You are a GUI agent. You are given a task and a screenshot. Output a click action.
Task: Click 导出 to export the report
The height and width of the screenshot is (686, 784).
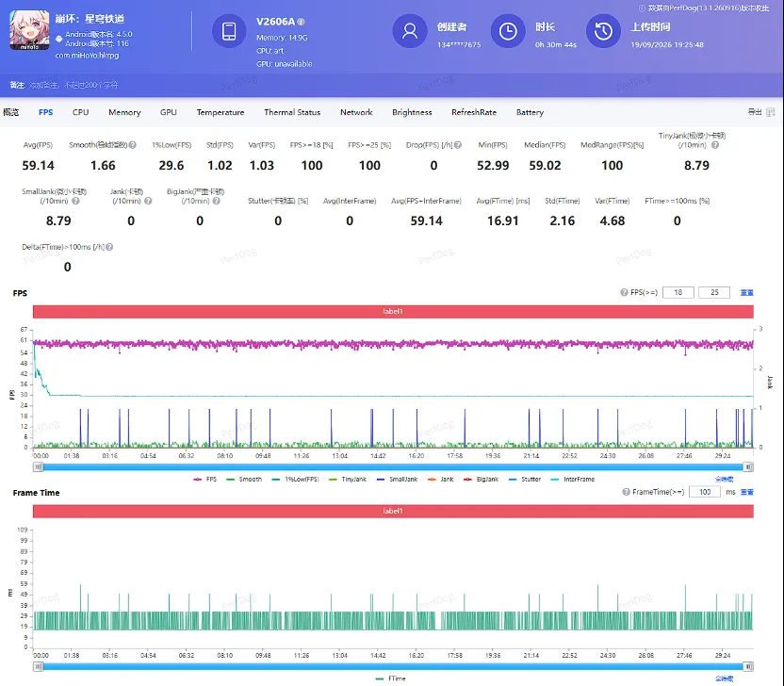tap(755, 112)
